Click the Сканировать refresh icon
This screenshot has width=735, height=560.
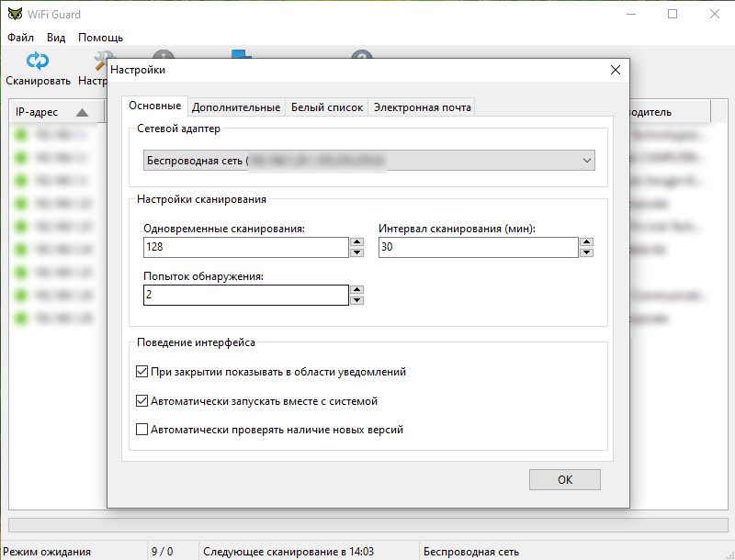click(x=37, y=62)
